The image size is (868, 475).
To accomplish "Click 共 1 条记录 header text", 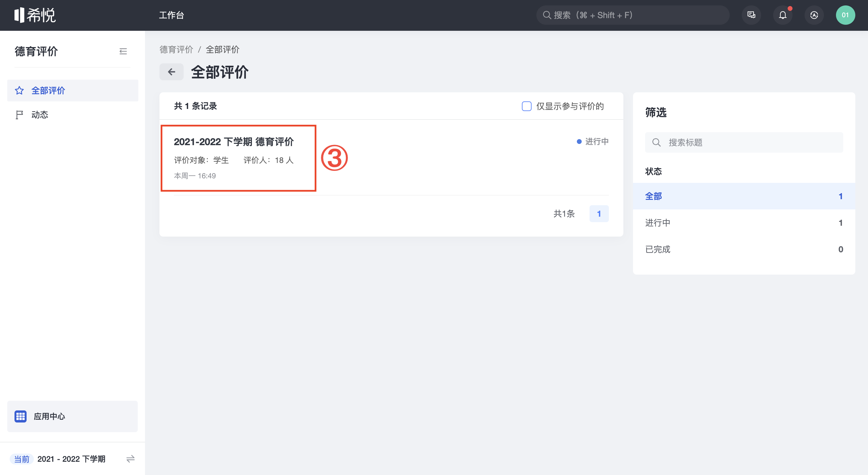I will coord(195,106).
